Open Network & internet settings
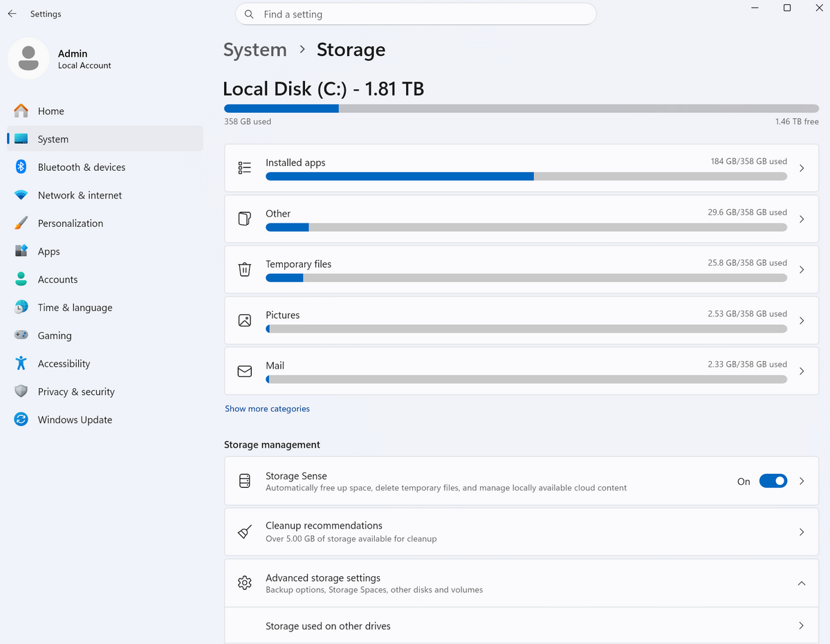 [105, 195]
